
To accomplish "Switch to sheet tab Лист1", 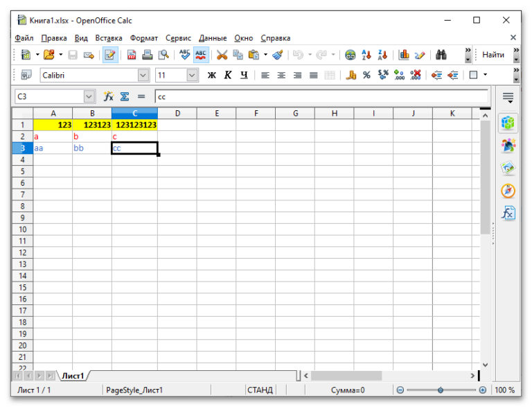I will coord(73,376).
